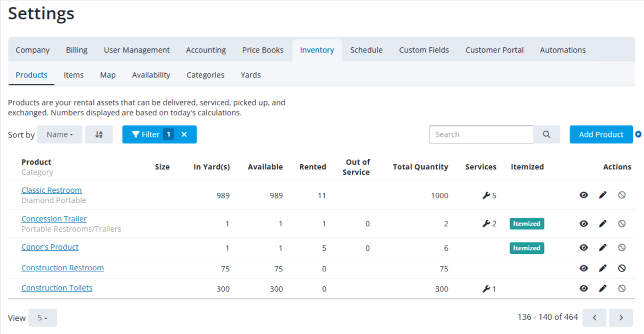View Classic Restroom with the eye icon
Image resolution: width=644 pixels, height=334 pixels.
click(x=583, y=195)
